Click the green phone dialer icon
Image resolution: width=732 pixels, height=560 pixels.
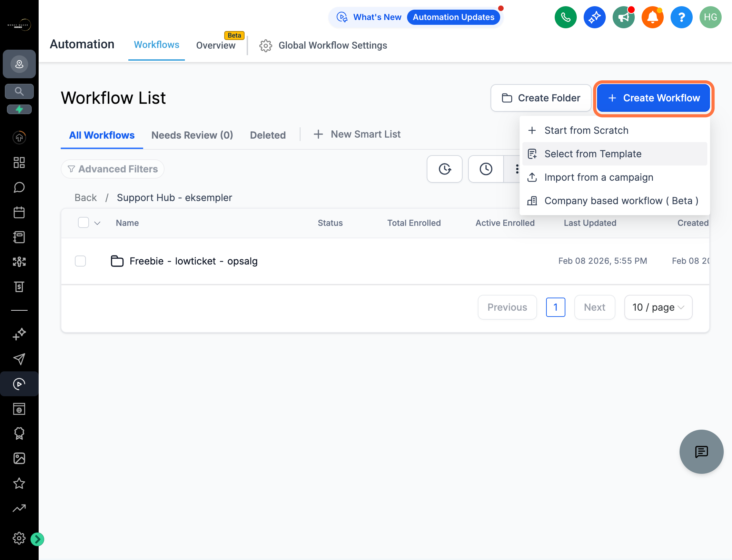point(565,17)
